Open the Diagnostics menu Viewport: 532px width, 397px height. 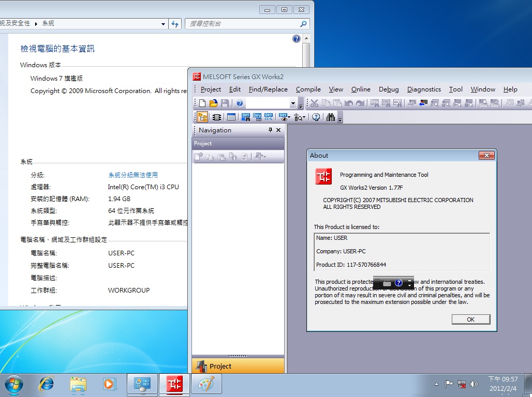[424, 89]
